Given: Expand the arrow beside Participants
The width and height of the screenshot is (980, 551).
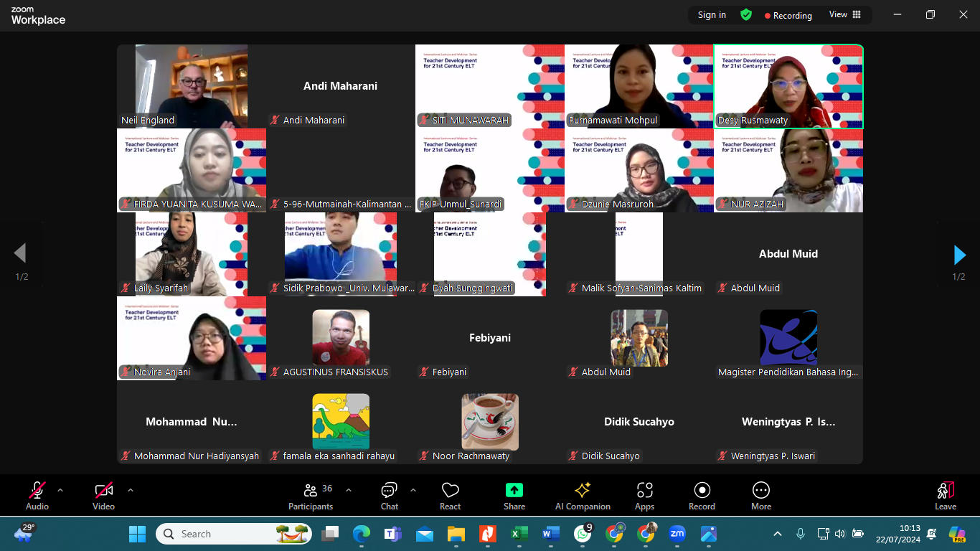Looking at the screenshot, I should [x=349, y=491].
